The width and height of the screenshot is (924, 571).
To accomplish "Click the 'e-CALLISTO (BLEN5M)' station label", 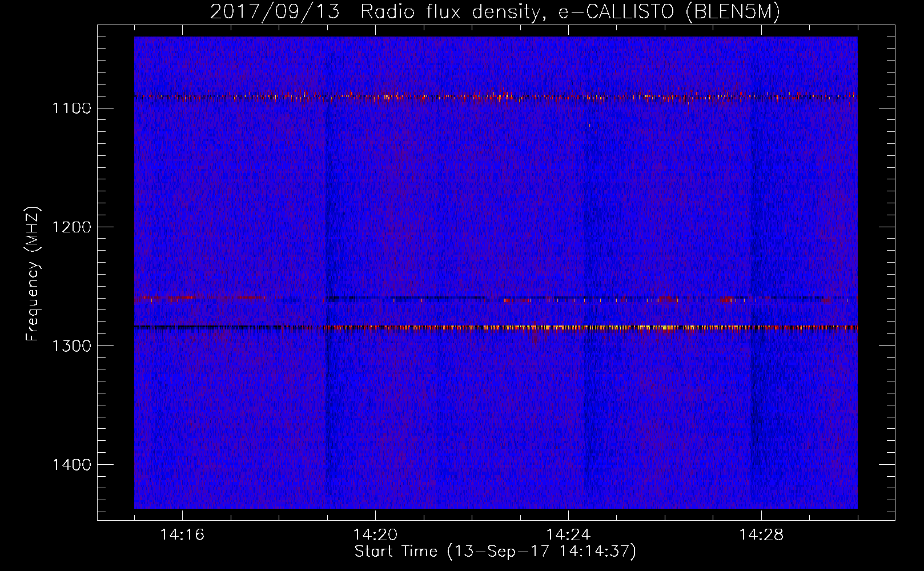I will click(x=669, y=12).
